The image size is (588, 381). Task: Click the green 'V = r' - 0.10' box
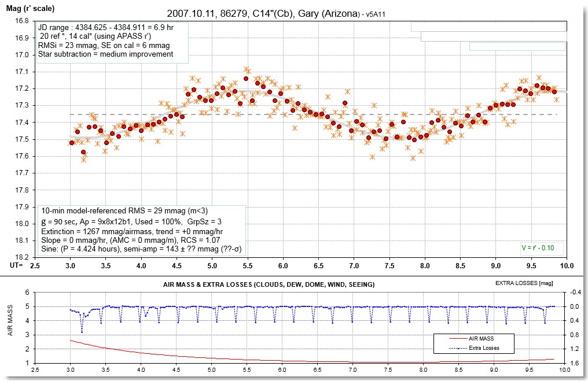coord(542,248)
